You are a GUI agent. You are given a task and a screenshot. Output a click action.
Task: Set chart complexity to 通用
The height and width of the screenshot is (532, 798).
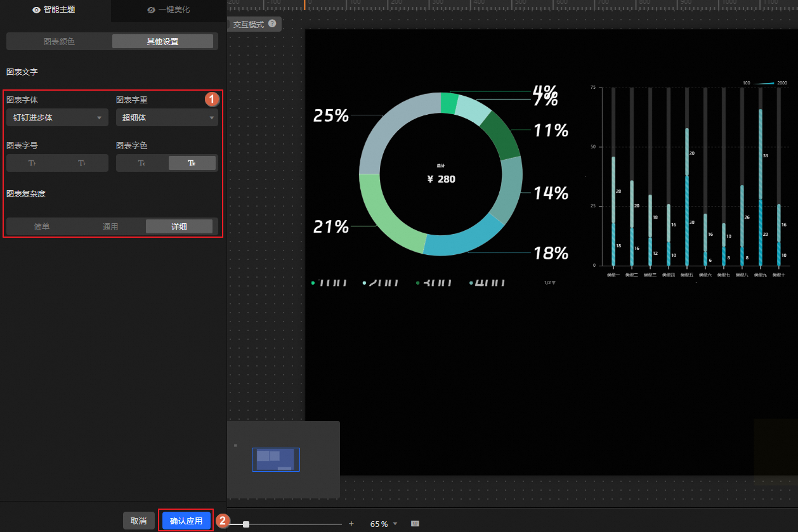pyautogui.click(x=110, y=226)
